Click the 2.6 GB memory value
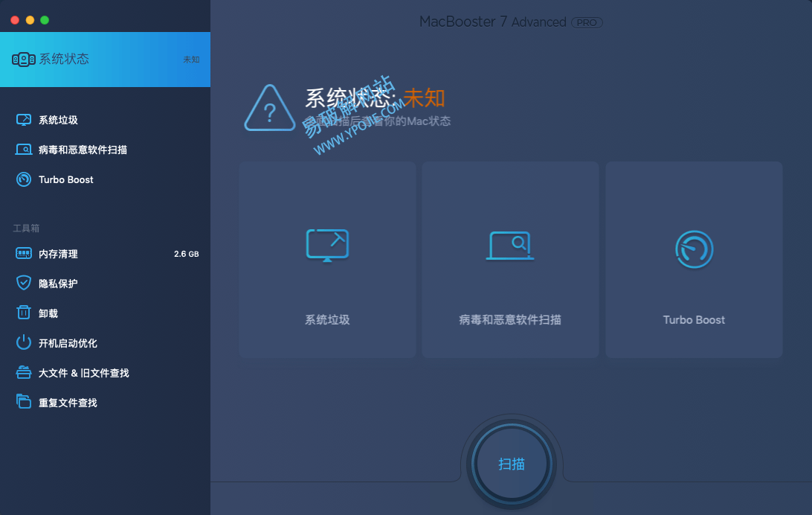812x515 pixels. pyautogui.click(x=187, y=254)
